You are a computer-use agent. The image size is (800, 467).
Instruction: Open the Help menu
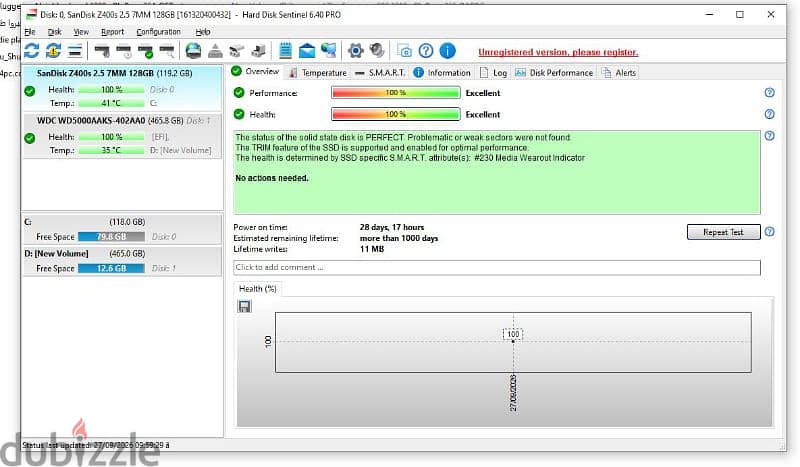point(203,32)
